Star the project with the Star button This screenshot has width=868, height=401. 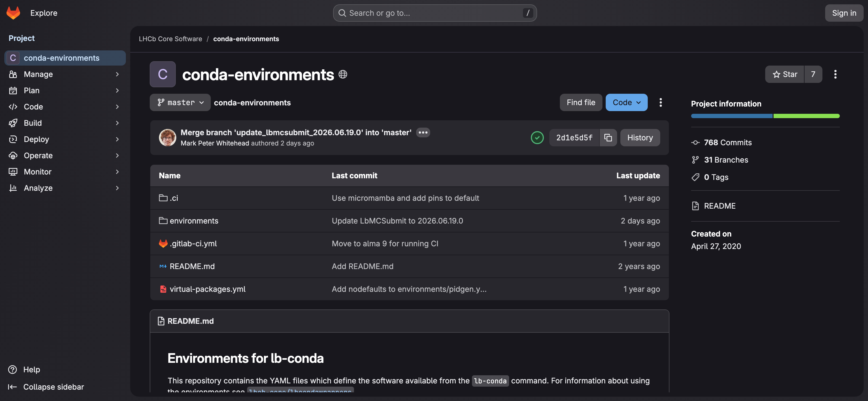pyautogui.click(x=785, y=74)
